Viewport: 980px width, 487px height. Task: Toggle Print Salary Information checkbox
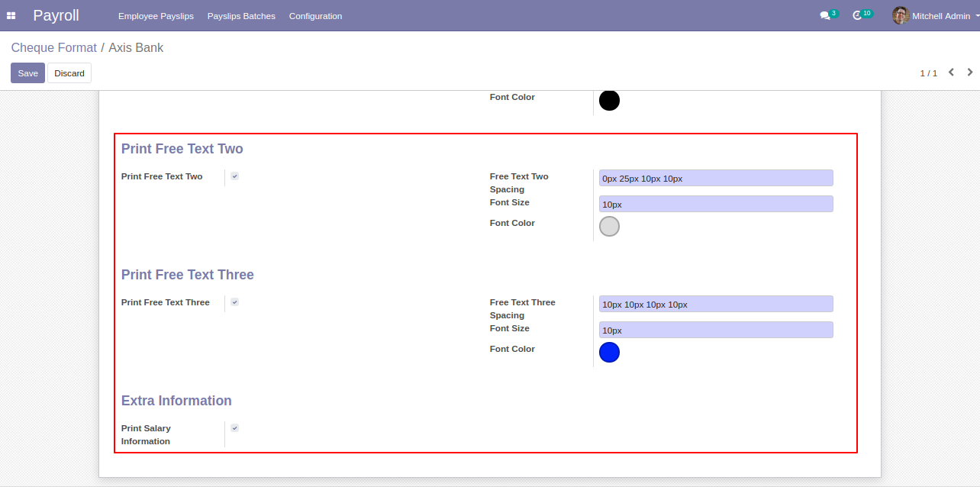click(x=234, y=428)
